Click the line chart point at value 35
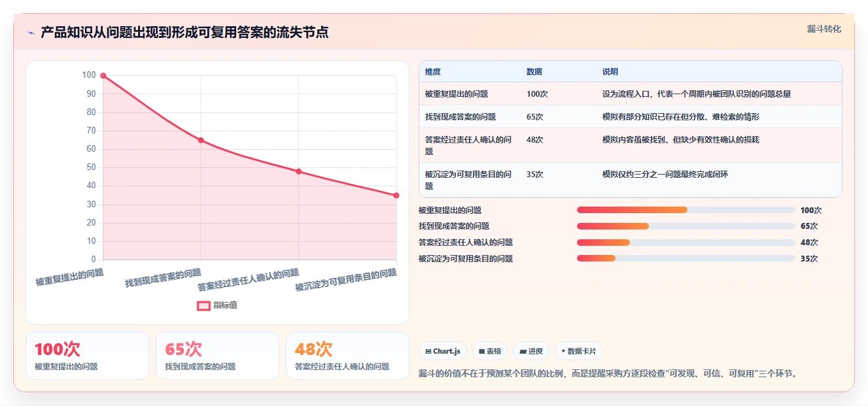Image resolution: width=868 pixels, height=406 pixels. point(396,195)
